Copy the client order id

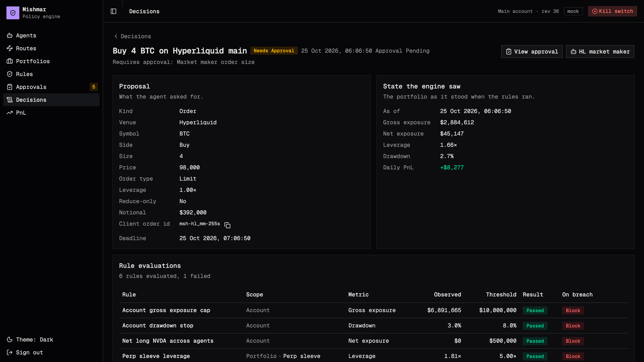point(227,225)
